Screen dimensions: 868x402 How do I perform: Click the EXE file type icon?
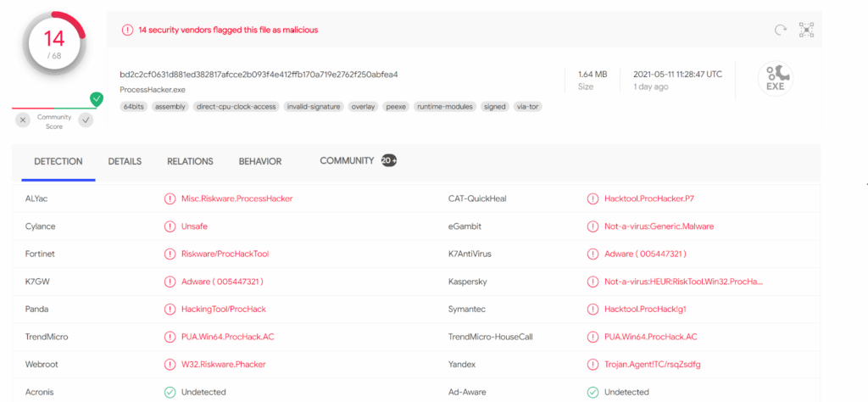[x=776, y=79]
